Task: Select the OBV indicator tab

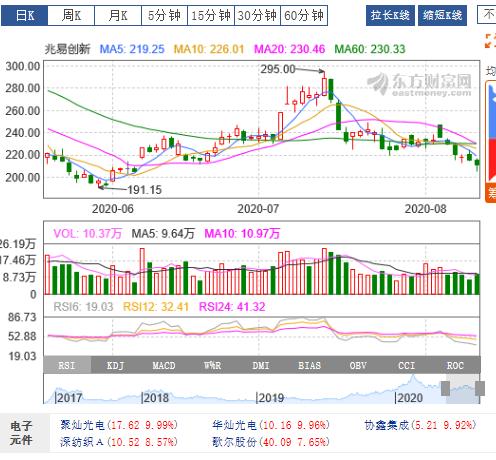Action: pyautogui.click(x=358, y=365)
